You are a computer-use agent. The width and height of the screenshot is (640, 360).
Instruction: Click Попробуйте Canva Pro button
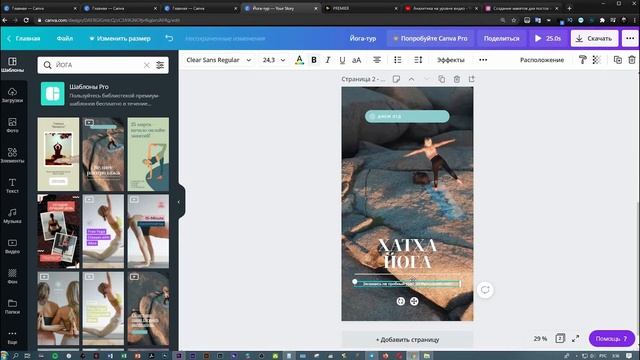click(430, 38)
